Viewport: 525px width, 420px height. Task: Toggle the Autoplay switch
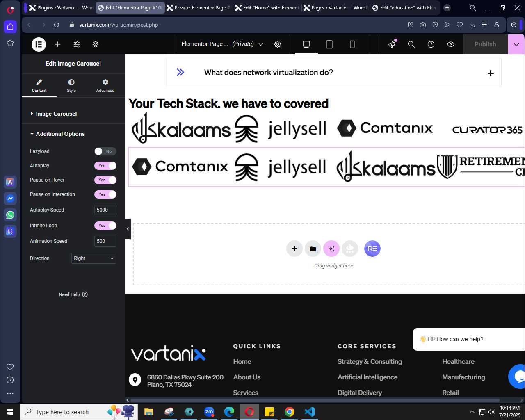105,166
